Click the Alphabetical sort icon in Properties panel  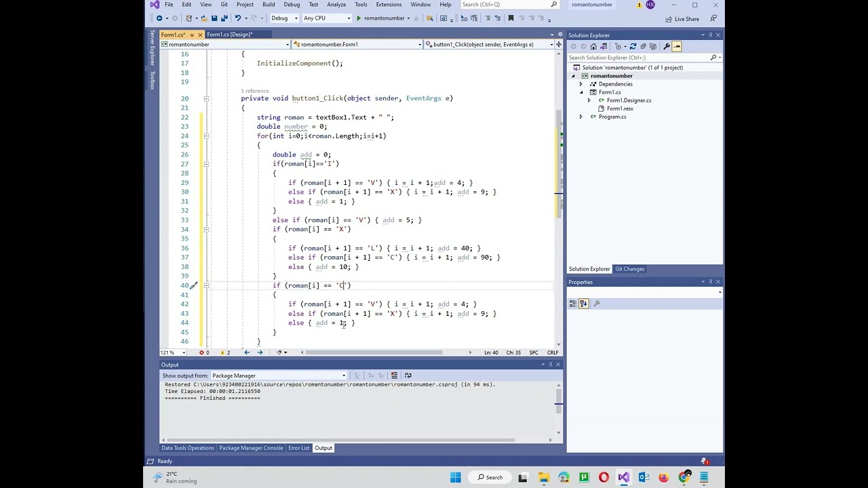[x=584, y=304]
